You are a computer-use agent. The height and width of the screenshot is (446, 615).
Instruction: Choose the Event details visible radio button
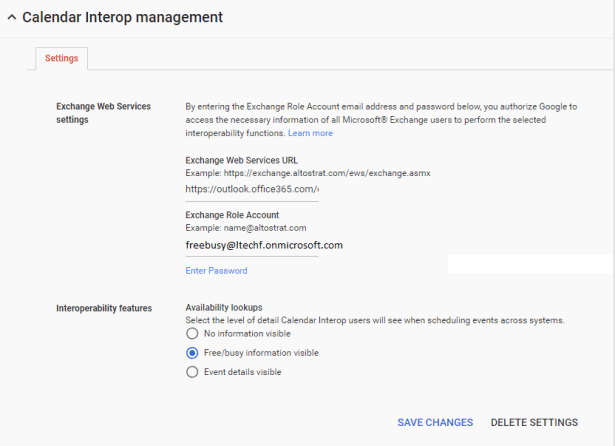click(x=192, y=372)
